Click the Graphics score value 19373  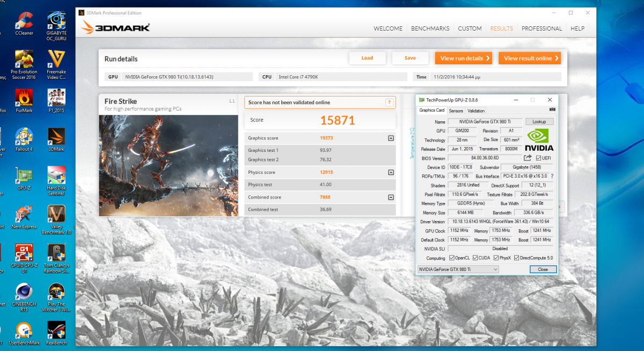pos(327,138)
